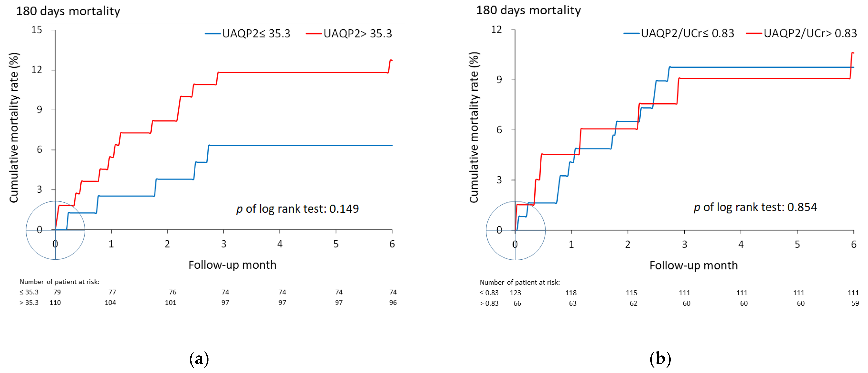Click the Follow-up month label in panel (a)

pos(232,265)
